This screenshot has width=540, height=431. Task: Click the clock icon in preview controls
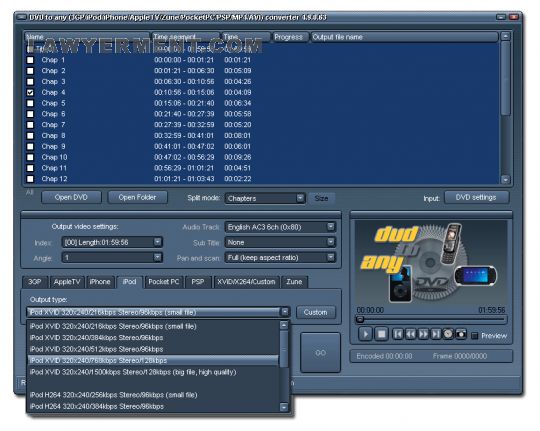(448, 334)
